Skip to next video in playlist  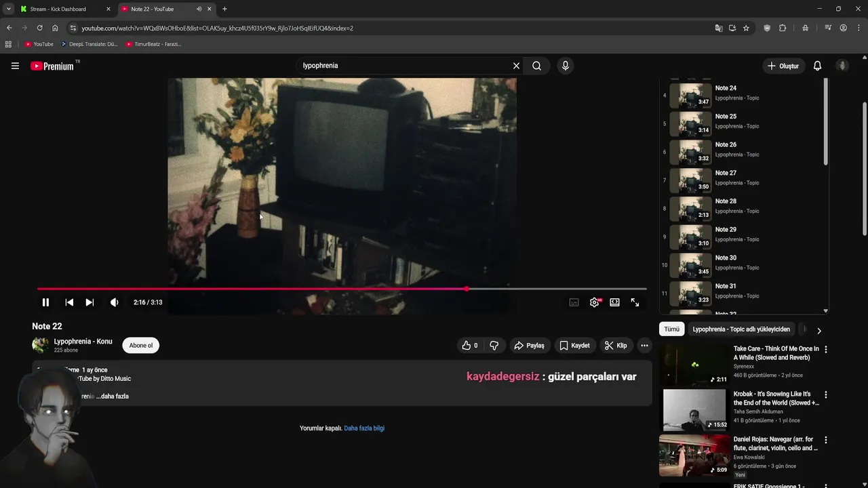coord(90,302)
